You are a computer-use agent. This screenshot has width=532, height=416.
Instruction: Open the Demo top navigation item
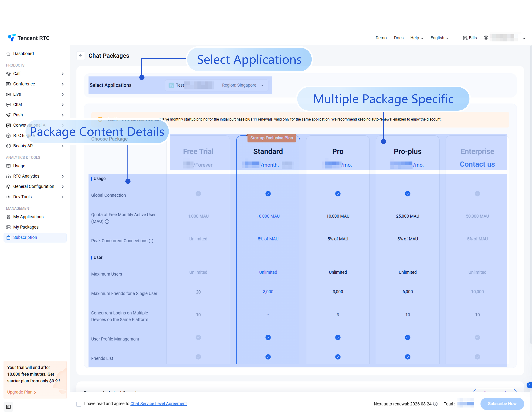click(381, 38)
